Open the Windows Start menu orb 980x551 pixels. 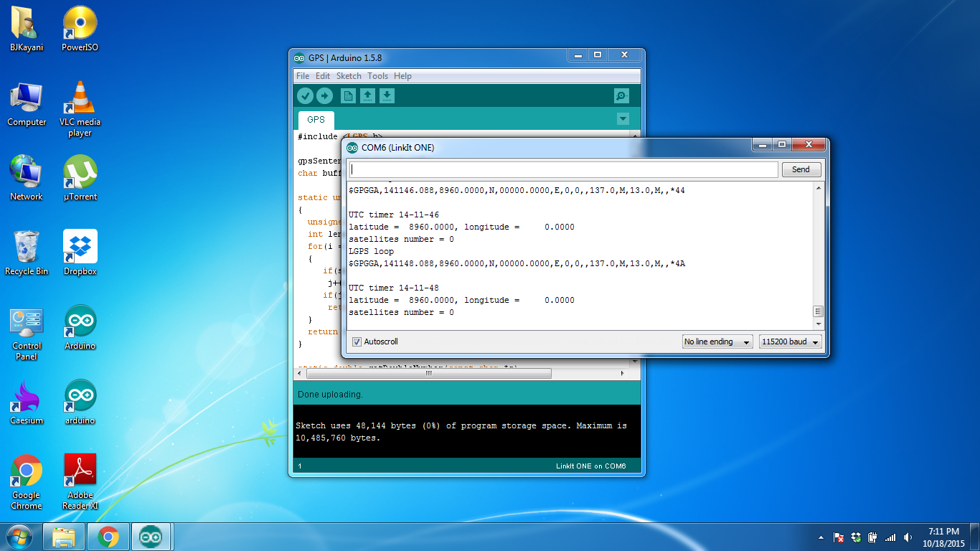tap(19, 537)
